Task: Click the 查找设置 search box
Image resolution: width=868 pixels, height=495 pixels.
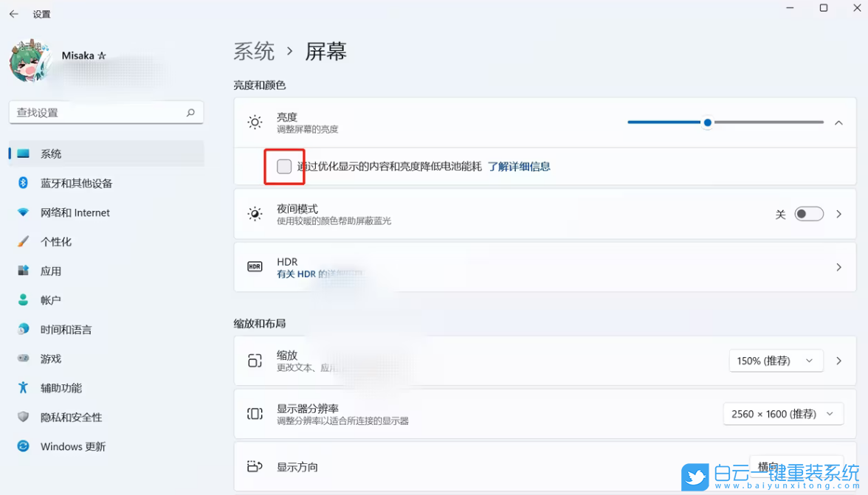Action: point(106,112)
